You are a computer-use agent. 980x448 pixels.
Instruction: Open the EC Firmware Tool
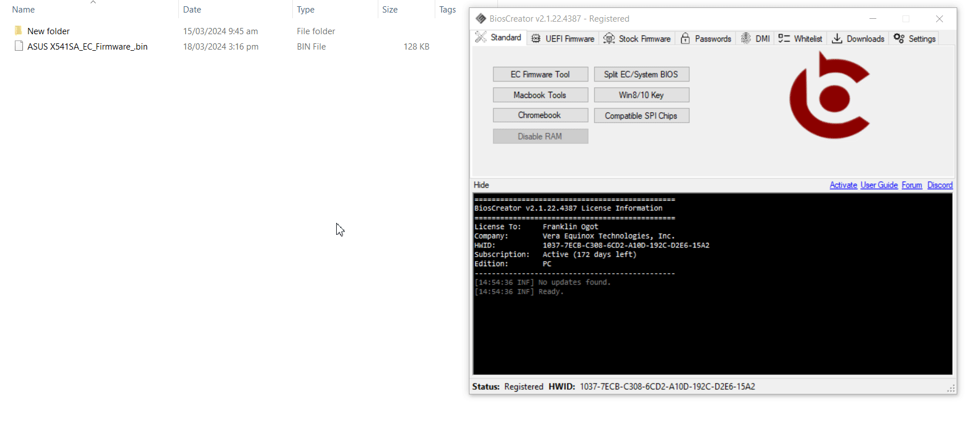(540, 75)
